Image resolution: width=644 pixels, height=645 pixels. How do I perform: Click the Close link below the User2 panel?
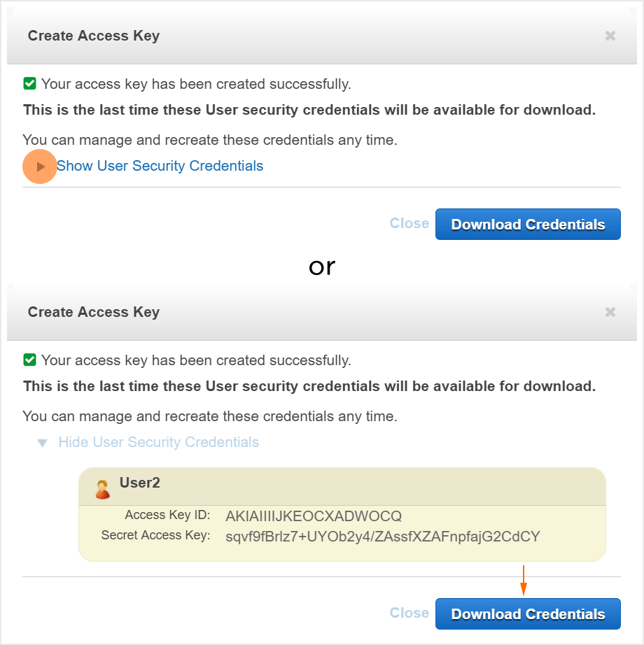pyautogui.click(x=409, y=613)
